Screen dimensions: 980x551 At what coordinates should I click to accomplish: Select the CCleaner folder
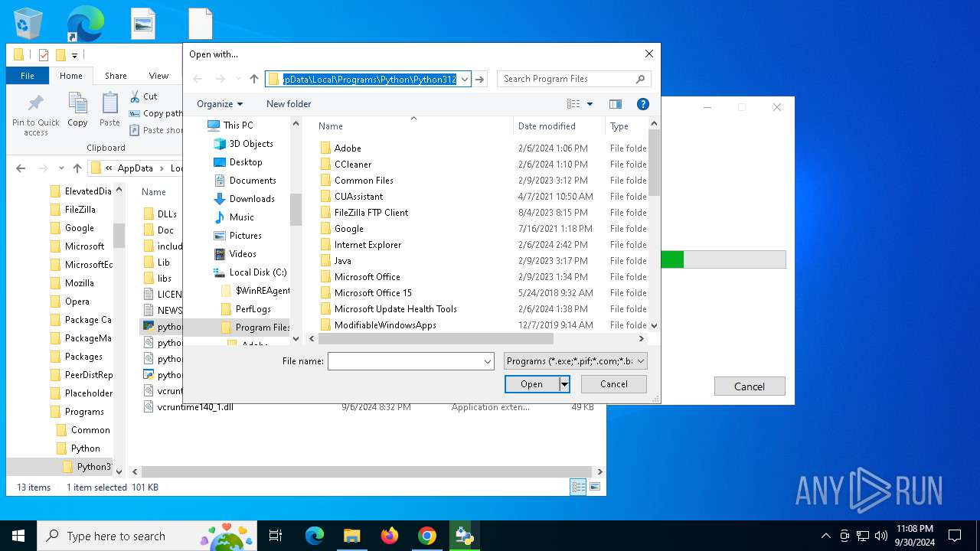[353, 165]
